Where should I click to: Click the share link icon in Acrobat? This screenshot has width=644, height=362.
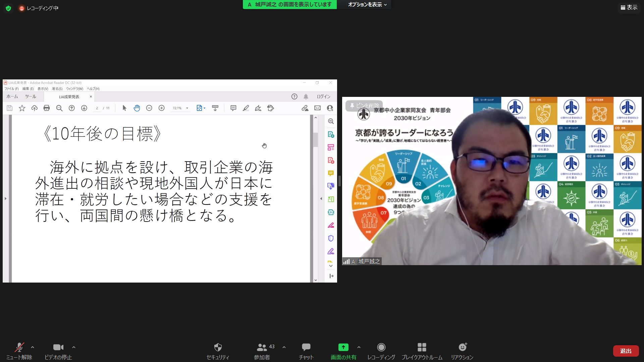tap(305, 108)
